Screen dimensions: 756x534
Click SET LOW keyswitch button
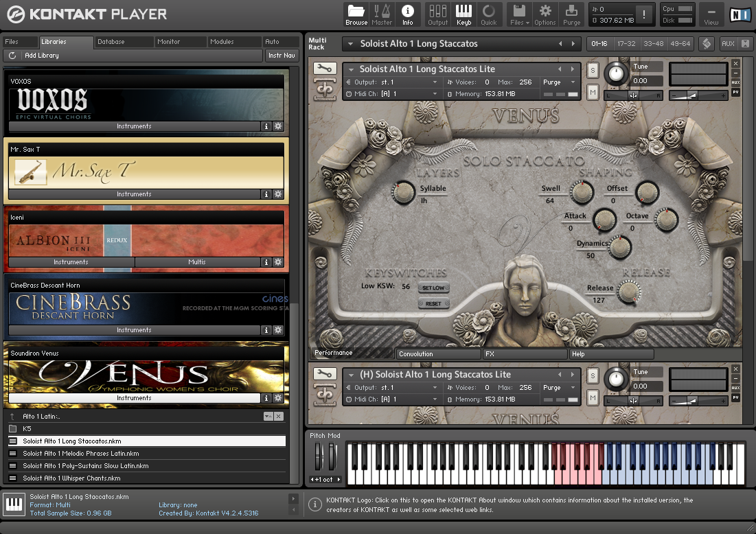433,288
